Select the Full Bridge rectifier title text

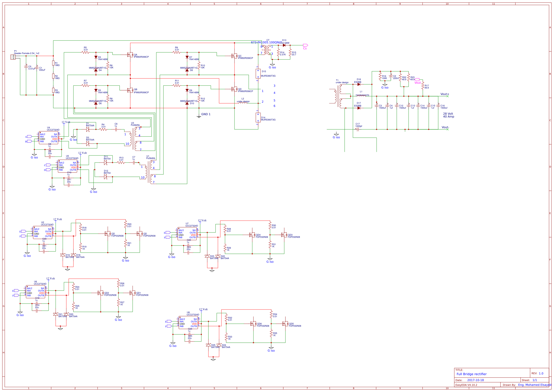pos(472,374)
